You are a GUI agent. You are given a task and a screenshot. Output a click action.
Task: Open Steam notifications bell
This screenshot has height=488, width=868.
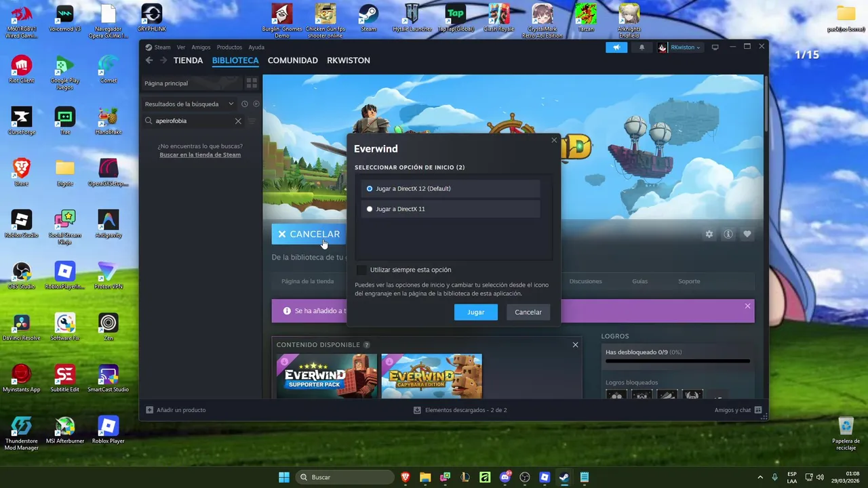click(x=642, y=47)
